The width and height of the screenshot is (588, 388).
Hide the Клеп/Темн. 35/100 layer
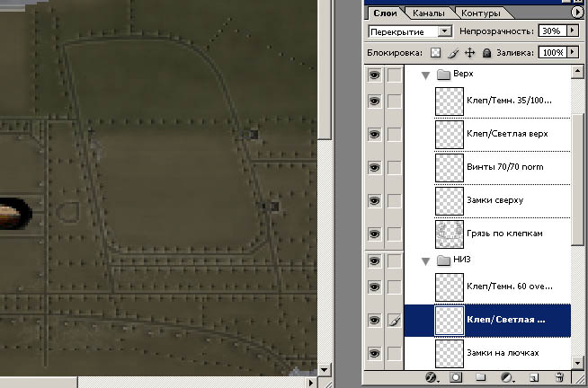click(374, 101)
